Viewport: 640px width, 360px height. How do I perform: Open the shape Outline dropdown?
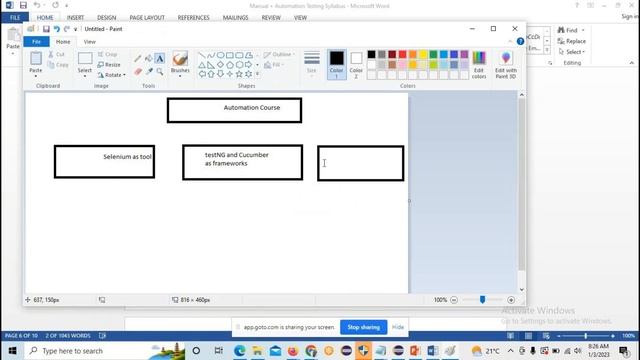tap(279, 54)
